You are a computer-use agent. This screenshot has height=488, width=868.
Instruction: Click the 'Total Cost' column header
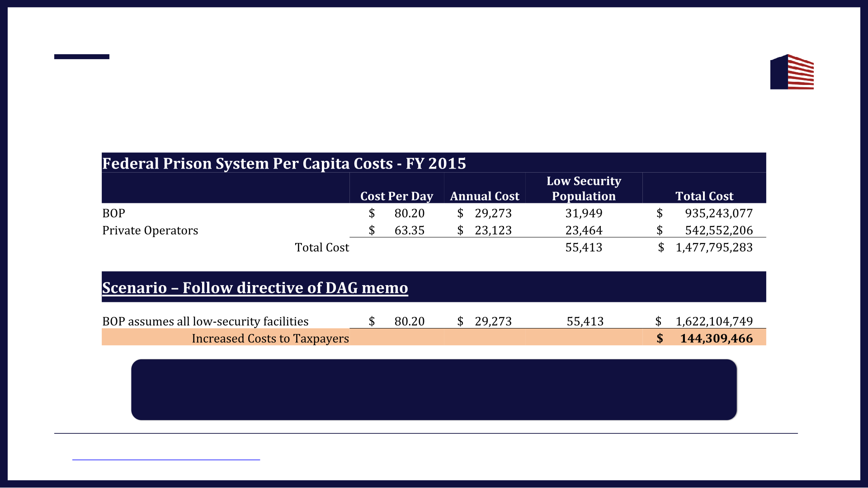[704, 196]
